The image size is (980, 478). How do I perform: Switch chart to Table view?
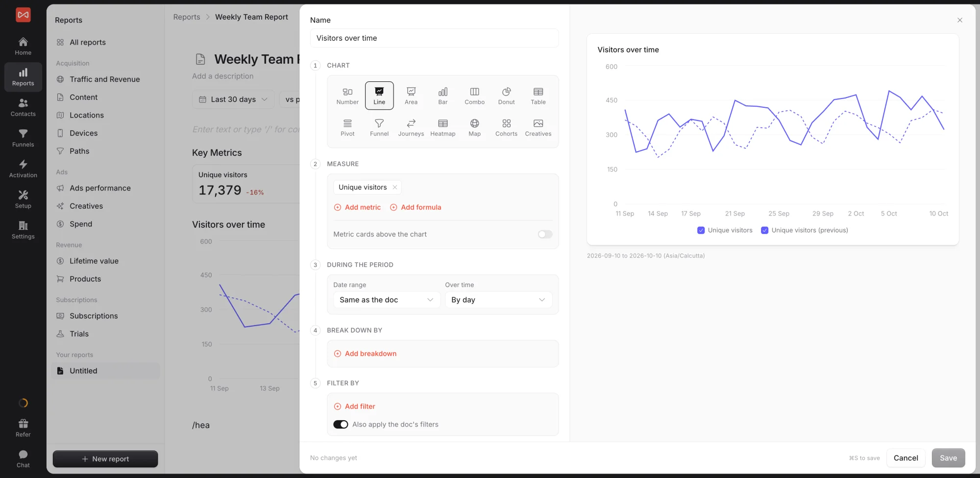(538, 96)
